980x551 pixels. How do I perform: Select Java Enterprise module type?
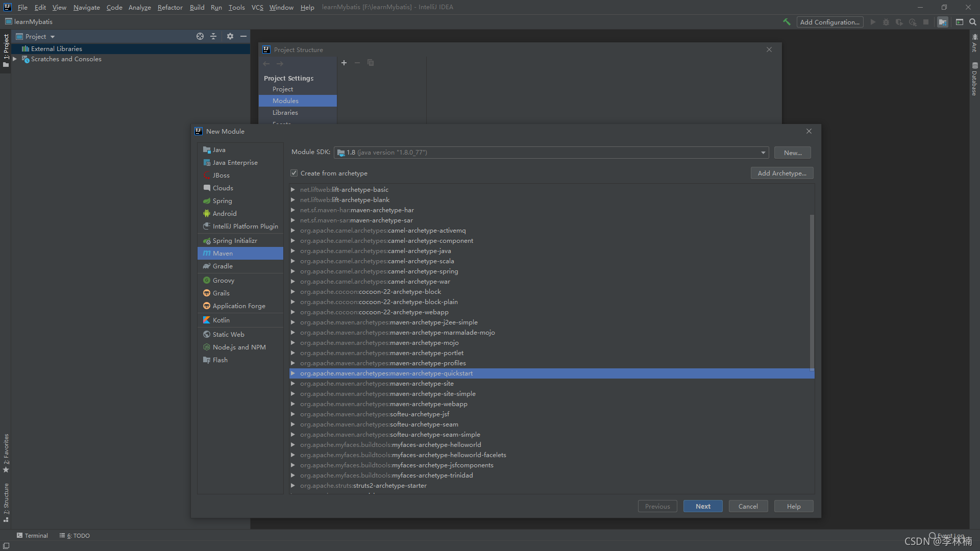coord(240,162)
